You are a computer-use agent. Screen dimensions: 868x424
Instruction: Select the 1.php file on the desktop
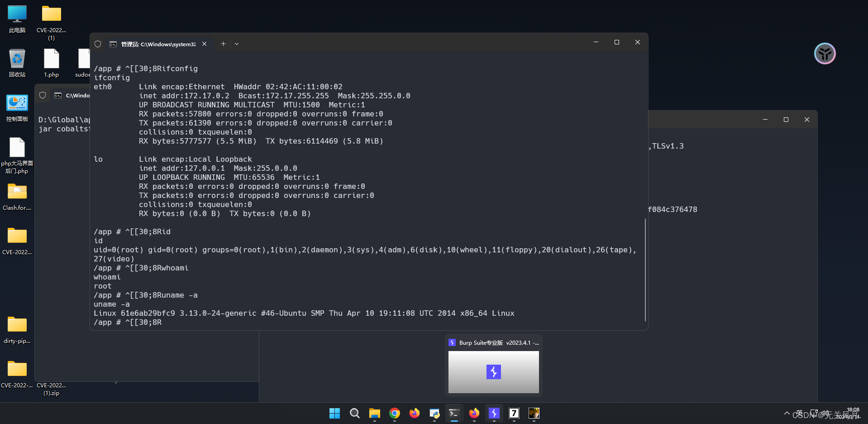pyautogui.click(x=51, y=63)
